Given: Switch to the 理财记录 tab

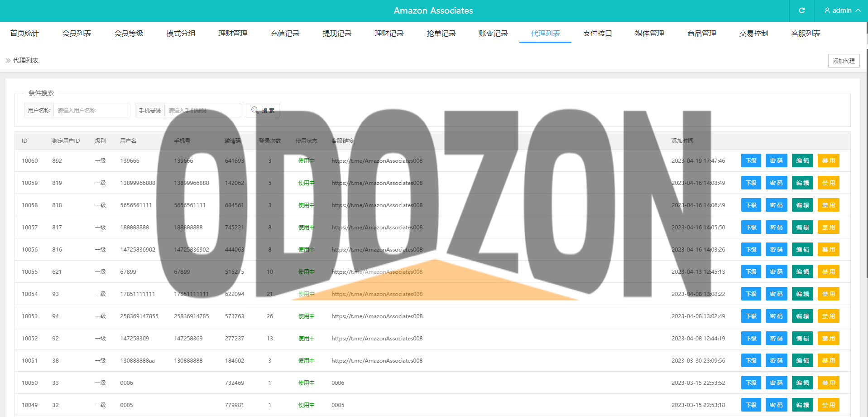Looking at the screenshot, I should tap(389, 34).
